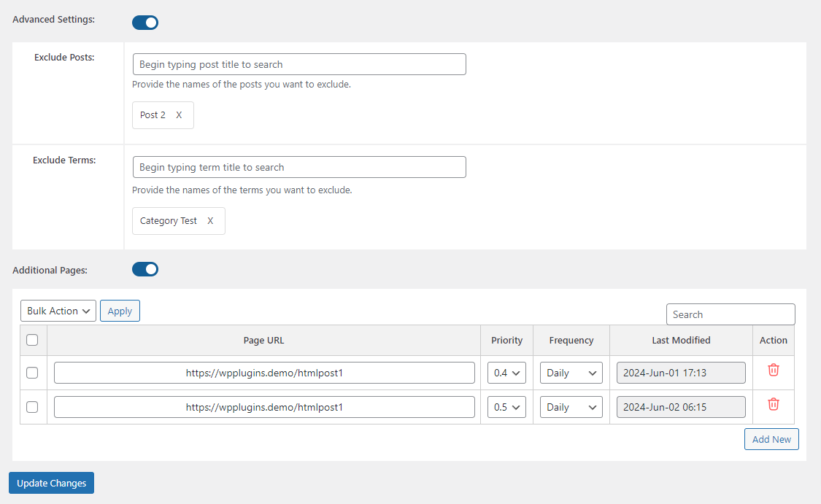Click the Action column header

[x=773, y=340]
